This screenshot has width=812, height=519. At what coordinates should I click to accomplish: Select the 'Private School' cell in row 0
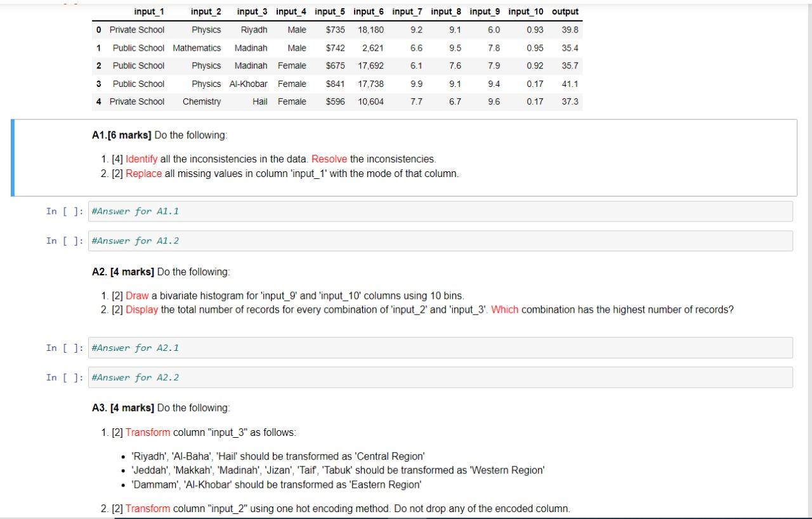[x=137, y=29]
